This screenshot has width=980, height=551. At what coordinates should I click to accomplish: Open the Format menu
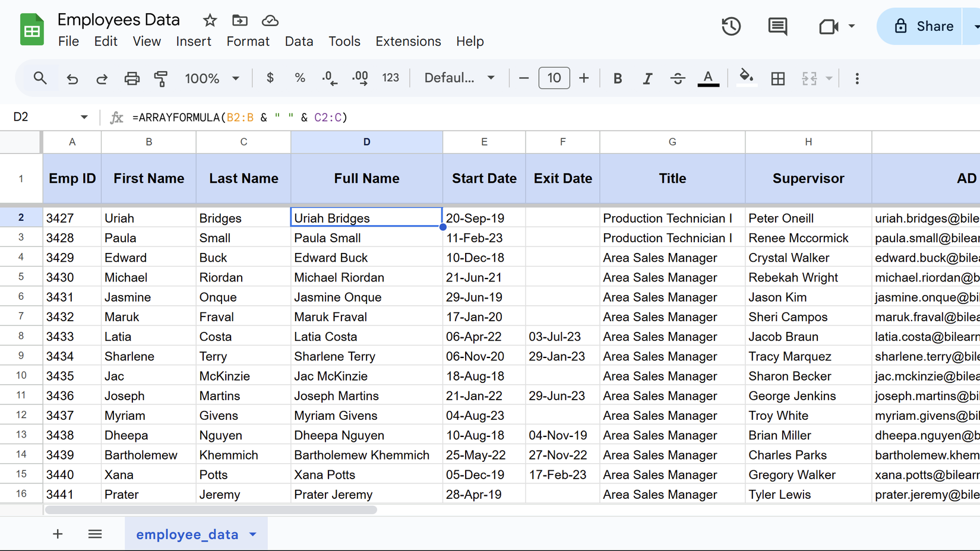click(248, 41)
